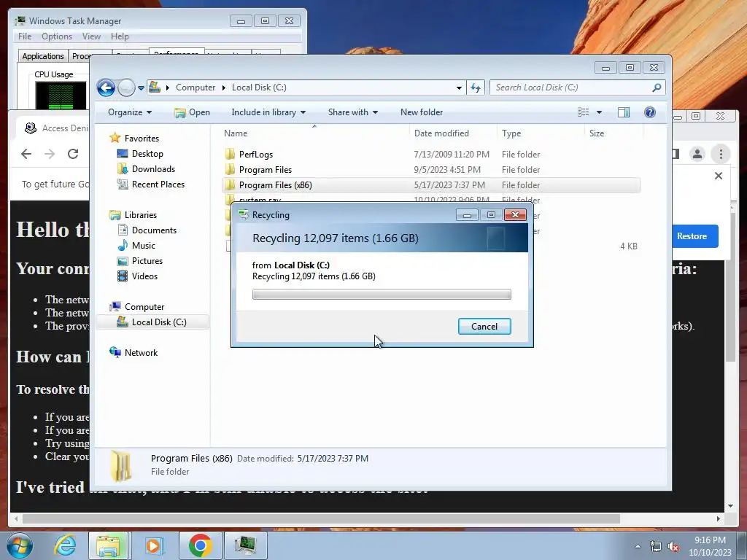Sort by Type column header
This screenshot has height=560, width=747.
[x=511, y=133]
